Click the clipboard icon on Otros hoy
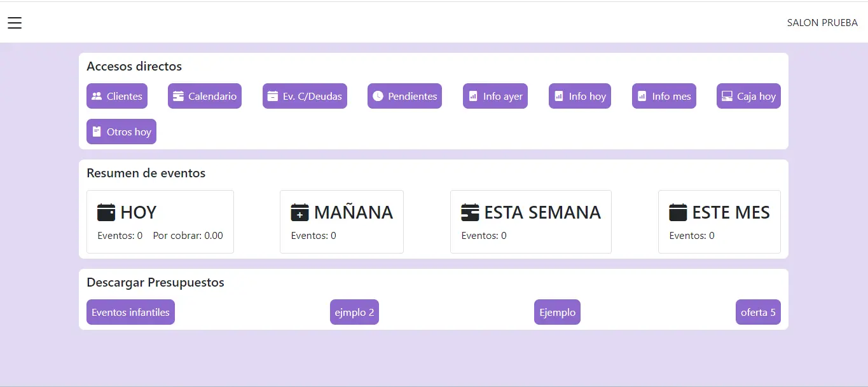 (x=97, y=132)
